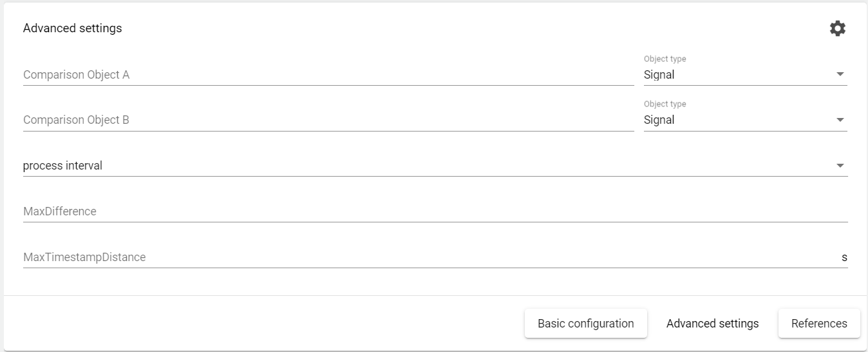The image size is (868, 352).
Task: Open the settings gear icon
Action: click(x=837, y=28)
